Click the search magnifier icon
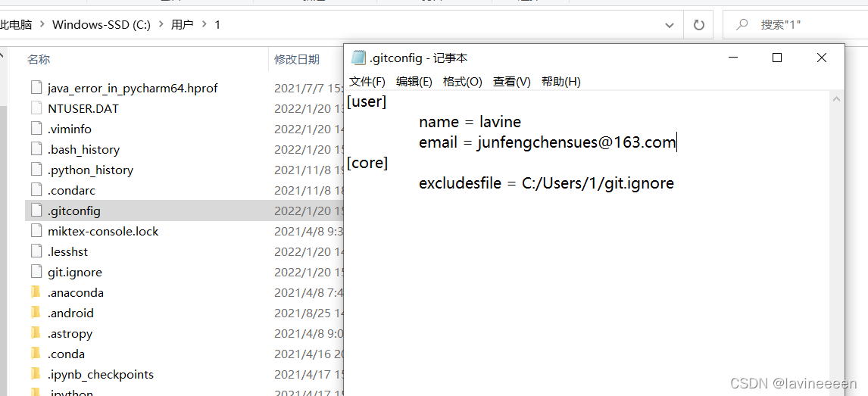Image resolution: width=868 pixels, height=396 pixels. tap(742, 24)
